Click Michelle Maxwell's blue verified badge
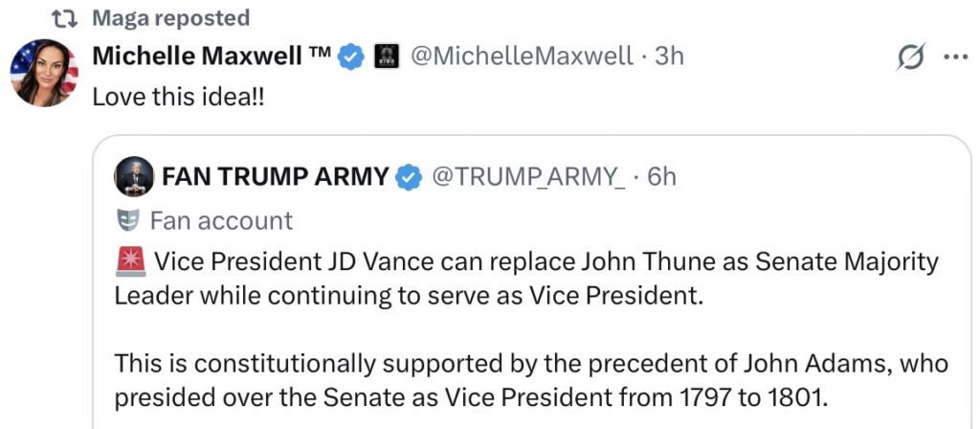The image size is (980, 429). coord(352,56)
